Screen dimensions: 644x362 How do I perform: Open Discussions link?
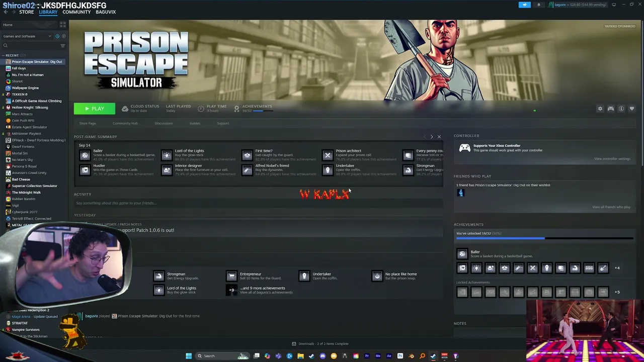point(164,123)
